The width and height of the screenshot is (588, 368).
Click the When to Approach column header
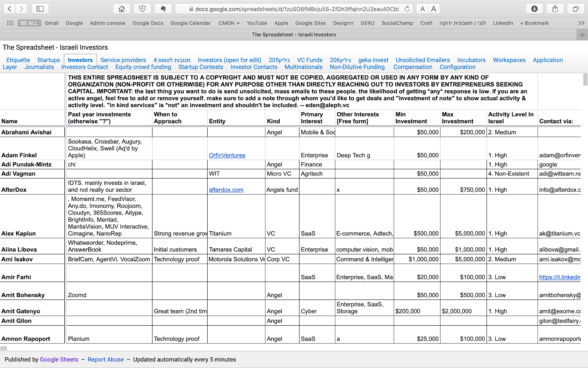pyautogui.click(x=180, y=118)
